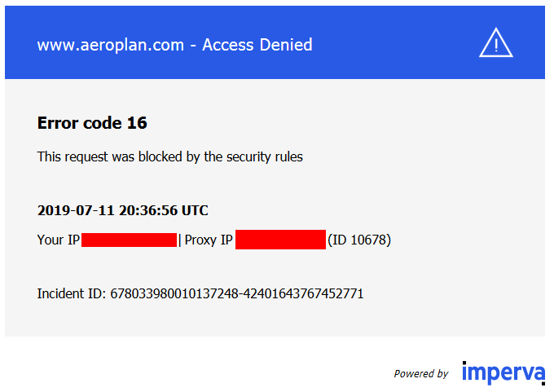Viewport: 554px width, 392px height.
Task: Click "Access Denied" in the blue header
Action: [x=257, y=45]
